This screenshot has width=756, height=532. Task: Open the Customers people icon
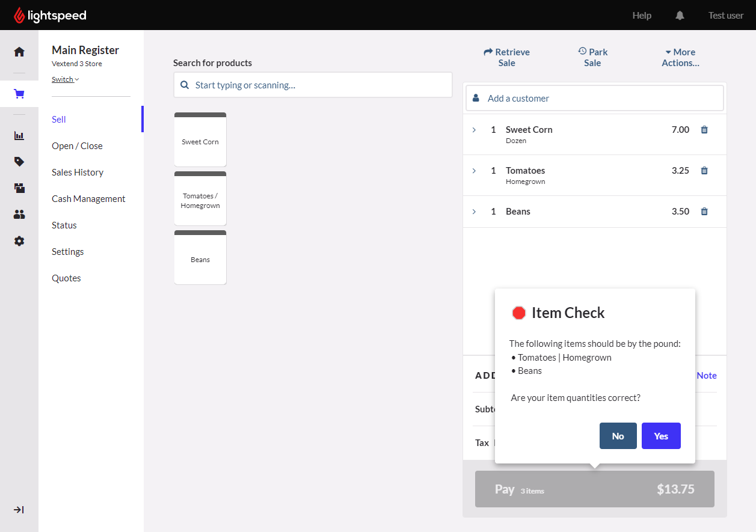19,215
